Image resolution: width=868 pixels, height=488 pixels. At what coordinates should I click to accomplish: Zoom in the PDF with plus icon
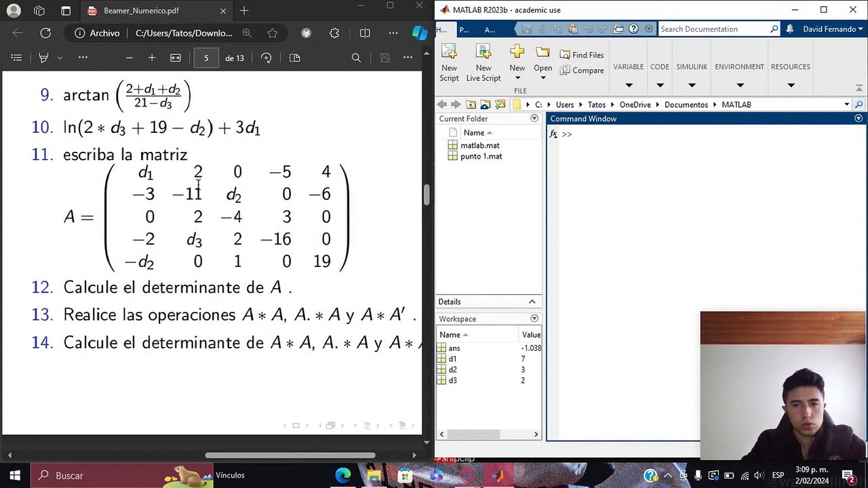[x=152, y=58]
